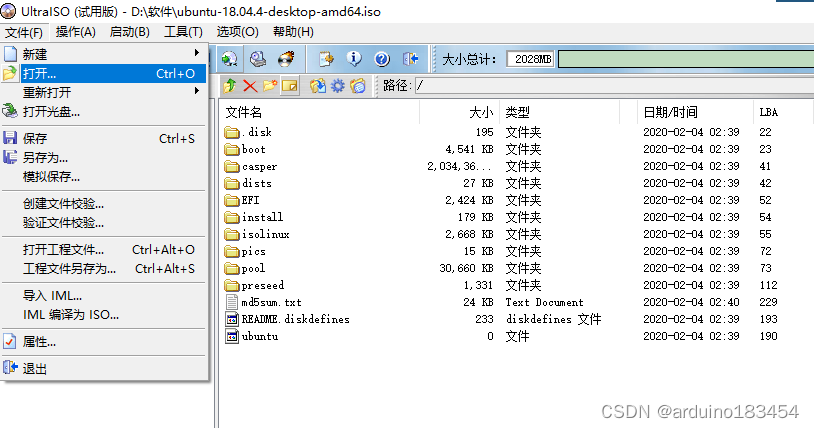Click the burn CD/DVD image flame disc icon
The image size is (814, 428).
[286, 59]
